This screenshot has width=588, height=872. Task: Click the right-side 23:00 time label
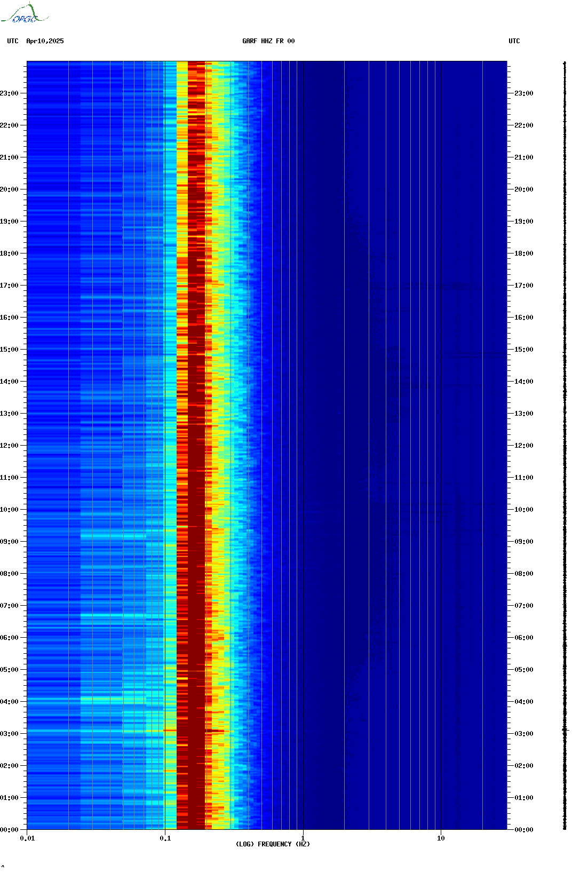click(524, 93)
